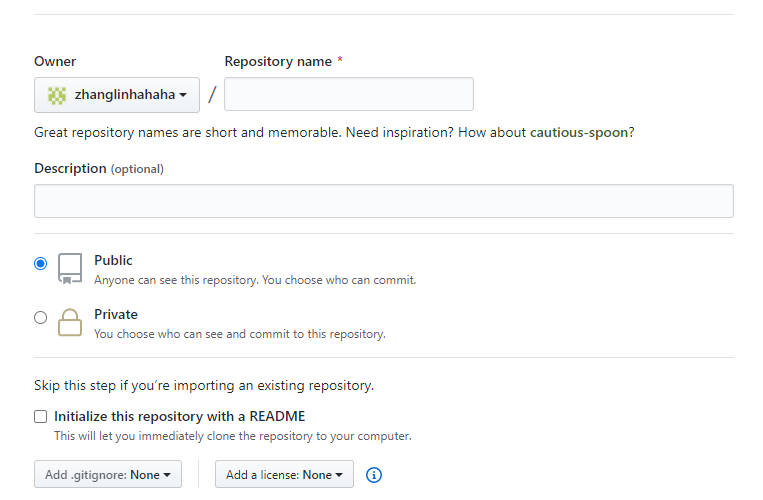Click the owner avatar icon

(57, 95)
